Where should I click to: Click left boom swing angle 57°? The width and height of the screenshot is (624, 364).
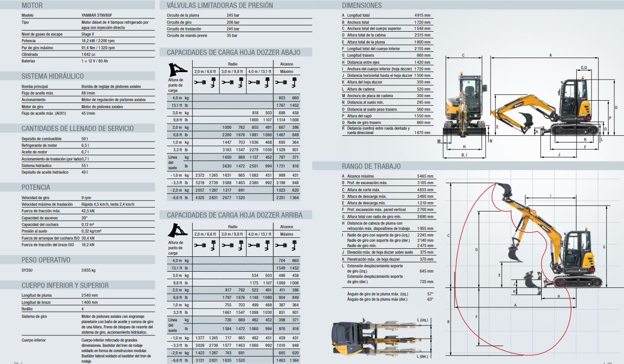(430, 294)
